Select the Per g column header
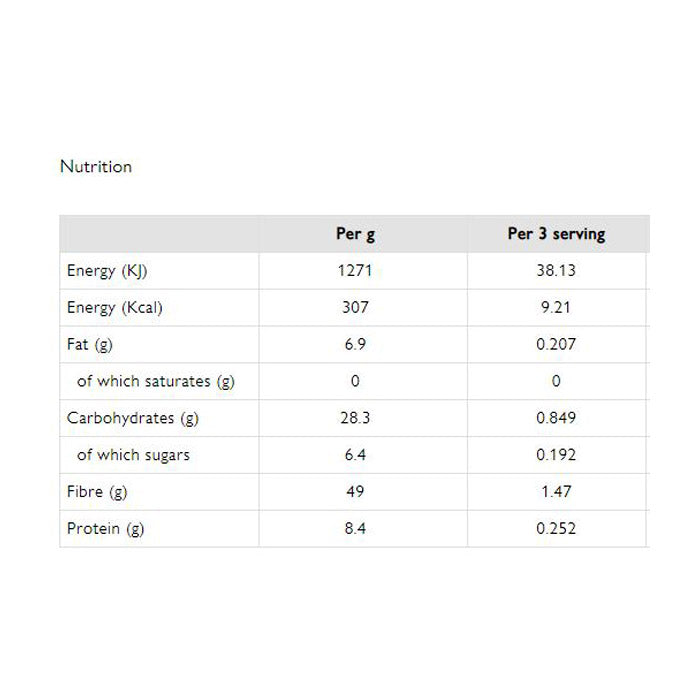Image resolution: width=700 pixels, height=700 pixels. tap(355, 234)
